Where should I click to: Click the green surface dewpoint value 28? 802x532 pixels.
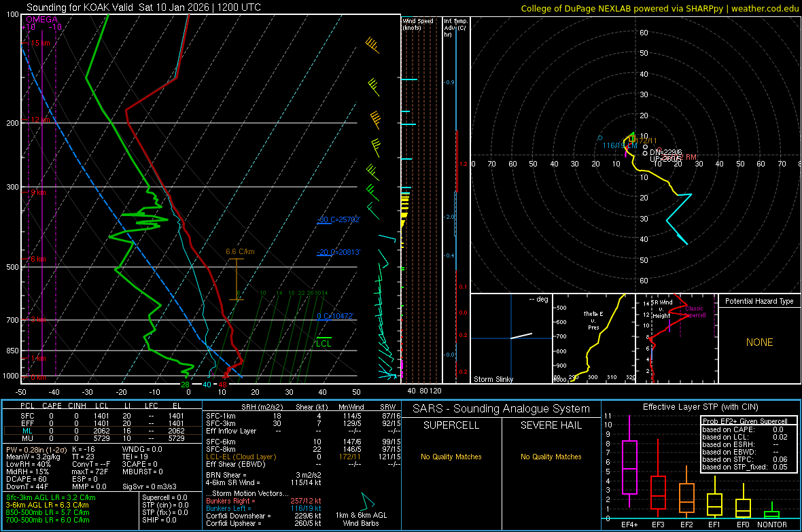tap(185, 385)
